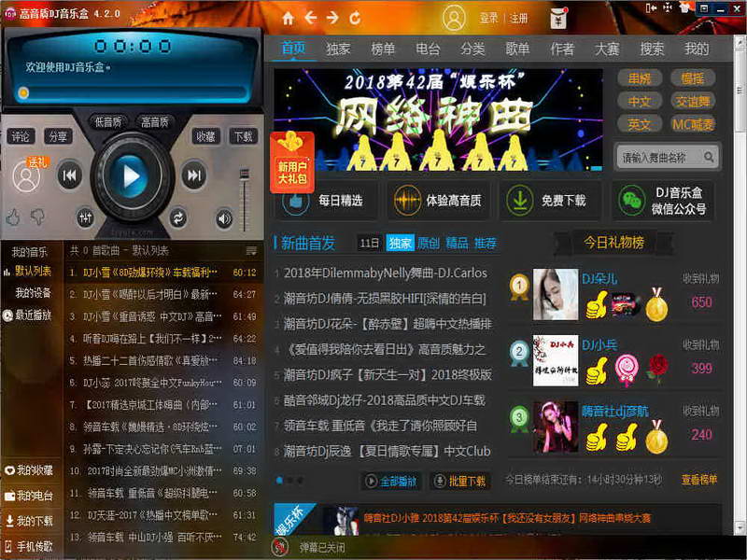Switch to 高音质 quality

155,122
